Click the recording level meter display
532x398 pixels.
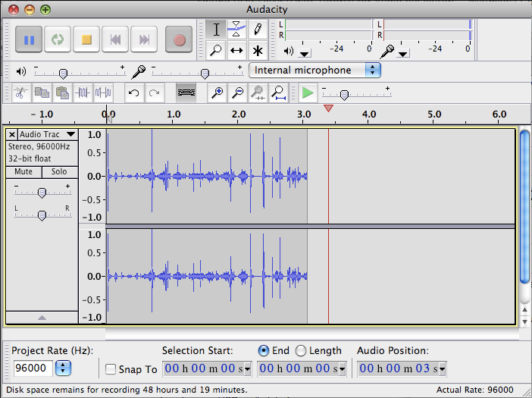coord(427,30)
